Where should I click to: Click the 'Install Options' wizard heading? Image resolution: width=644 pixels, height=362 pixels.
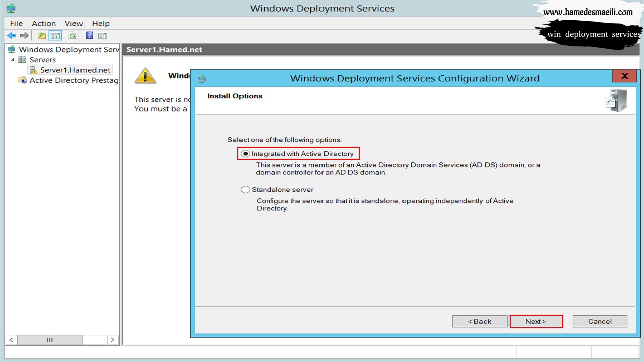235,96
